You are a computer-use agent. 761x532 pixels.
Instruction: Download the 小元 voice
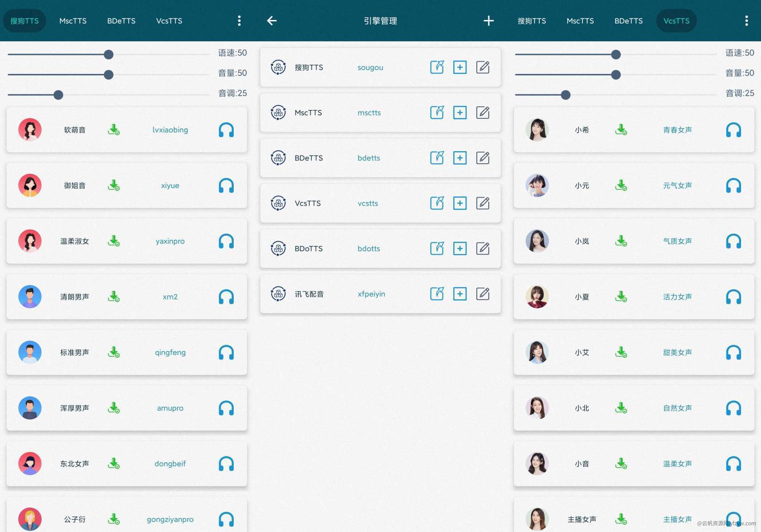[621, 185]
